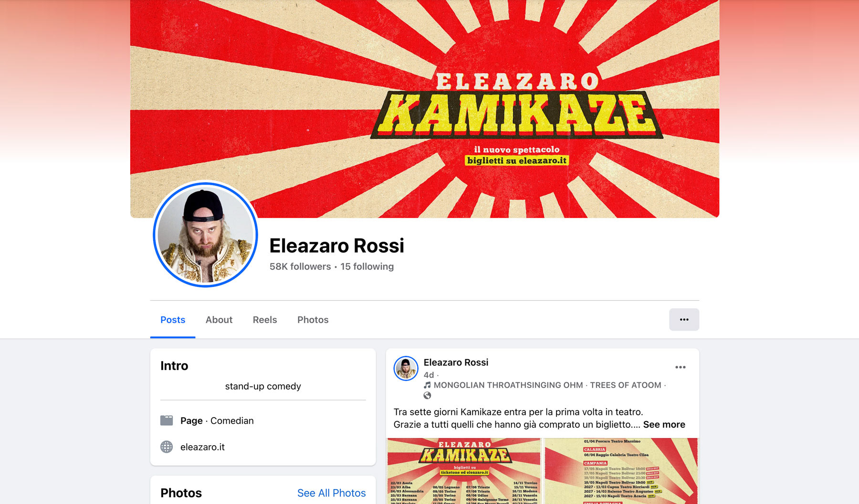
Task: Click the See All Photos link
Action: (x=331, y=493)
